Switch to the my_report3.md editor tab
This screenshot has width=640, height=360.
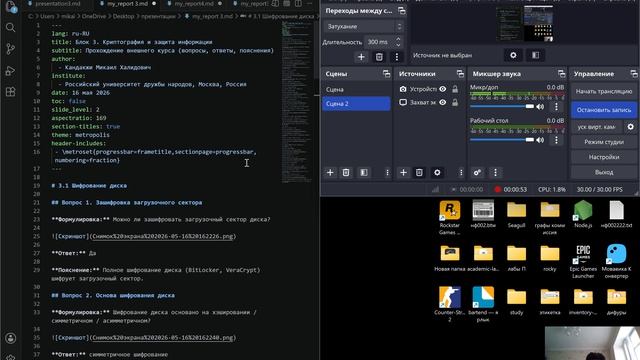[128, 4]
